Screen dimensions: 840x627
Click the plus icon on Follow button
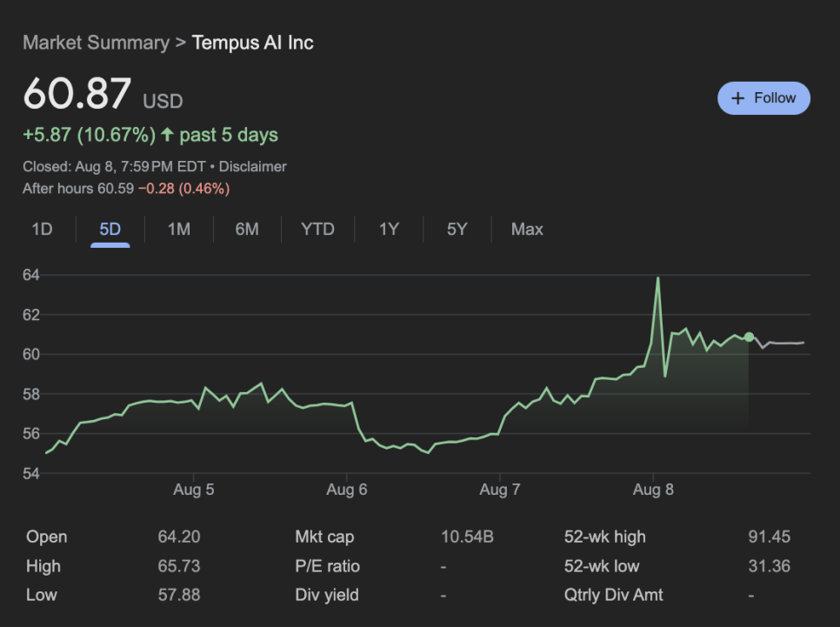click(737, 98)
